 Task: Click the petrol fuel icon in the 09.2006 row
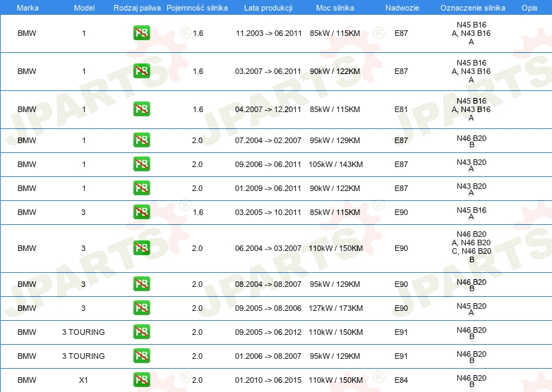coord(141,164)
